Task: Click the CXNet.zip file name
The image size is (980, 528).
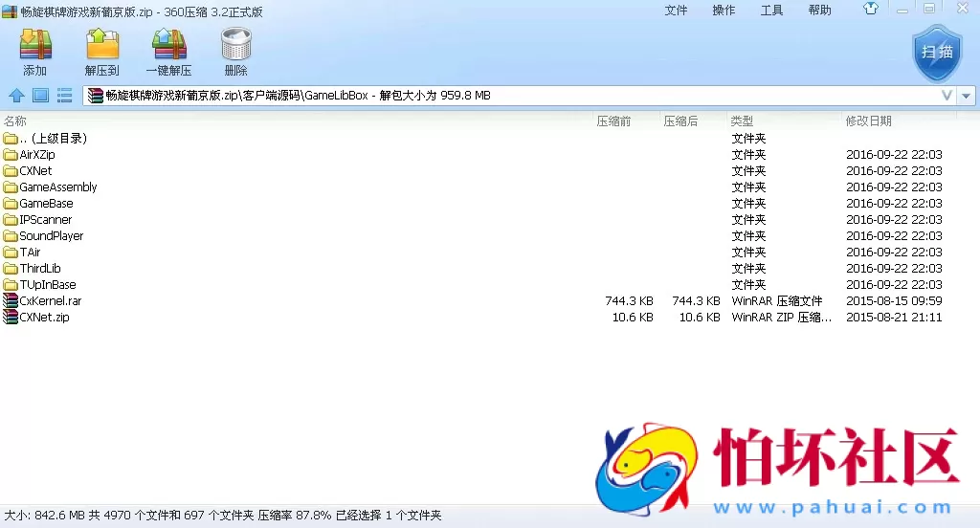Action: coord(44,317)
